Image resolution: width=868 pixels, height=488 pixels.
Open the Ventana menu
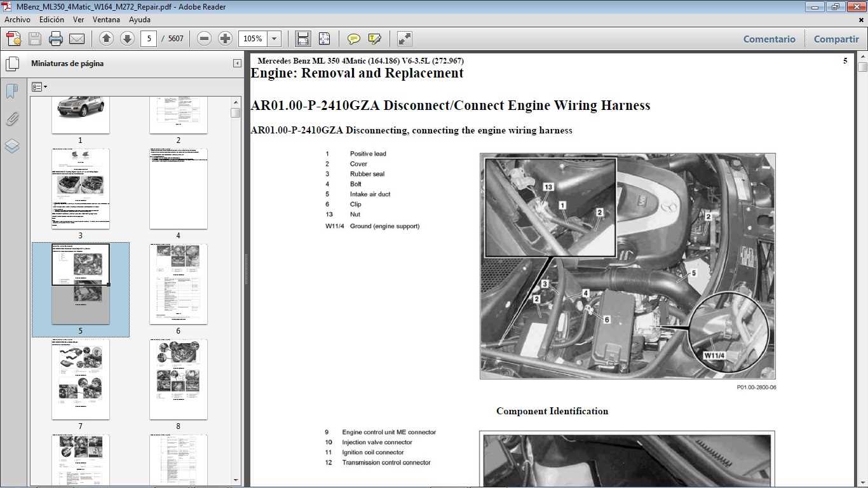click(x=107, y=20)
